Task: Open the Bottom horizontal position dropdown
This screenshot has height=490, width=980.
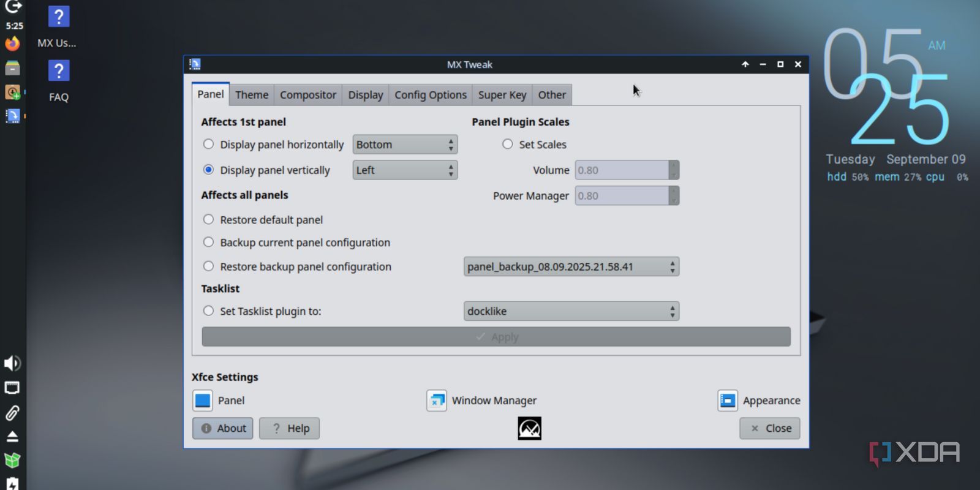Action: 405,145
